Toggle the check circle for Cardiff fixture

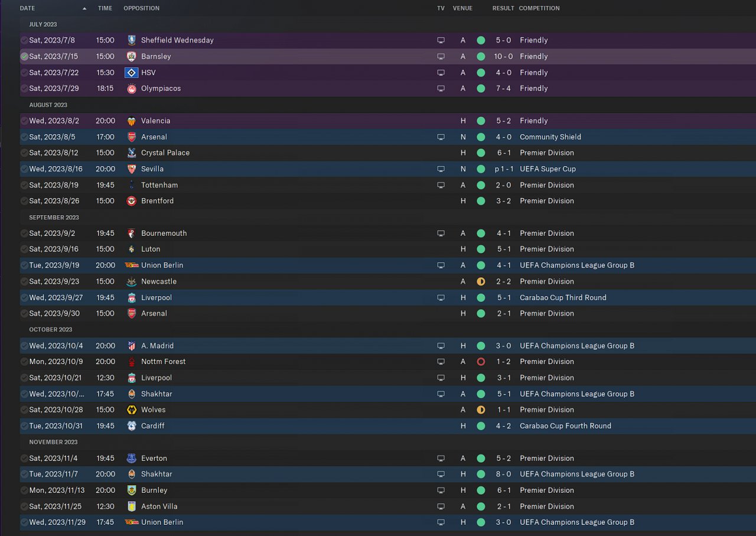point(24,426)
